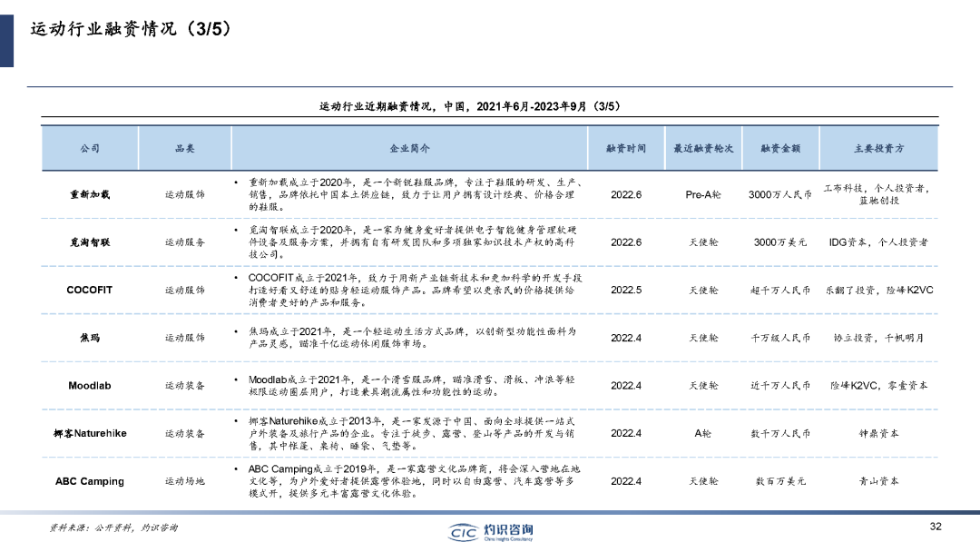
Task: Click the 最近融资轮次 column header
Action: click(703, 148)
